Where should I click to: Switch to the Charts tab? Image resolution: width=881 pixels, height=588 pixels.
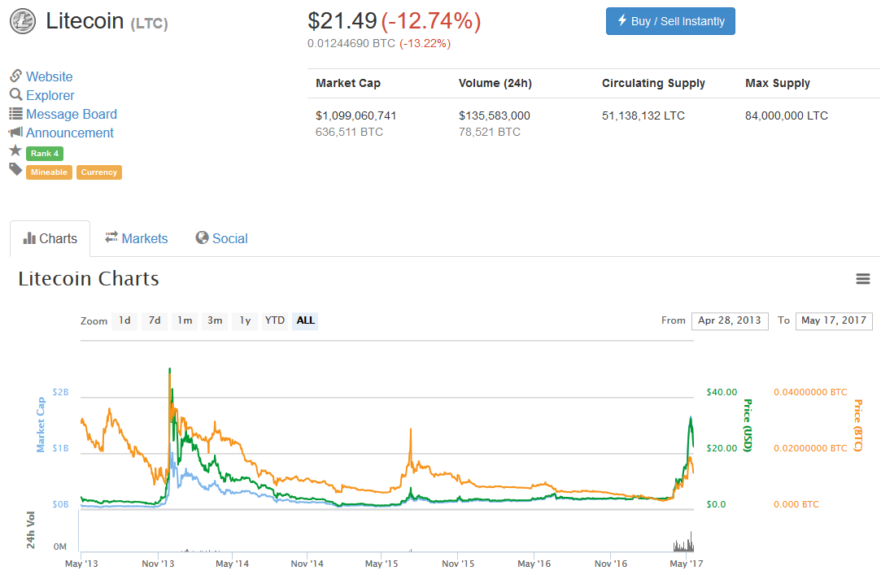pos(50,238)
